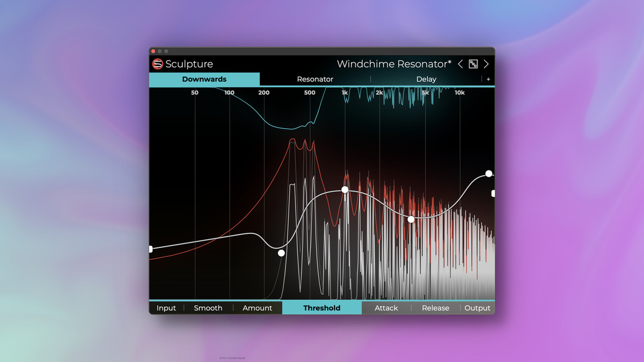Click the 200 frequency label
This screenshot has height=362, width=644.
(x=264, y=93)
